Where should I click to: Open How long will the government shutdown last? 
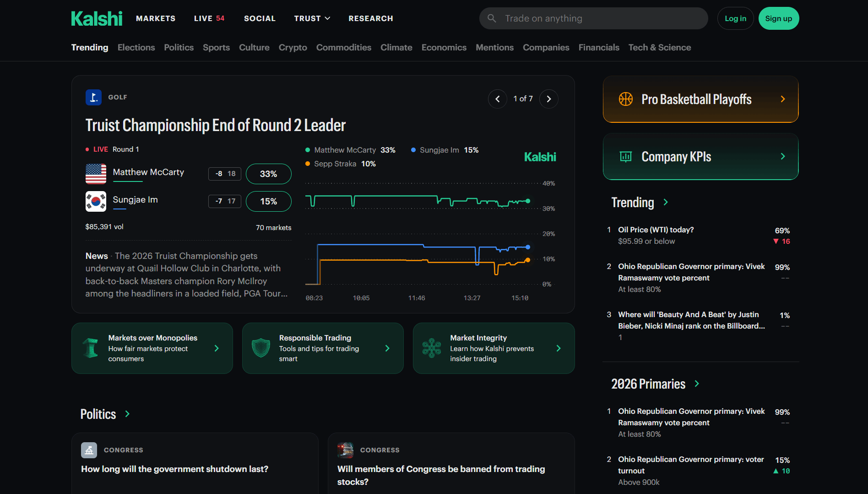[x=175, y=469]
